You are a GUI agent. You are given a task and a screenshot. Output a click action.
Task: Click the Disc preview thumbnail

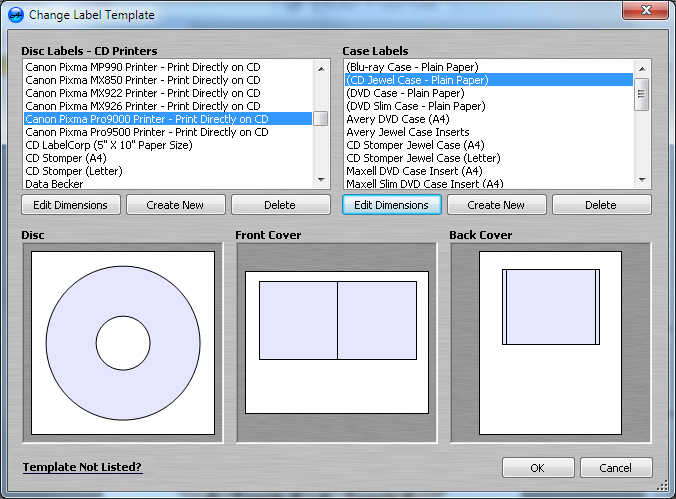123,343
